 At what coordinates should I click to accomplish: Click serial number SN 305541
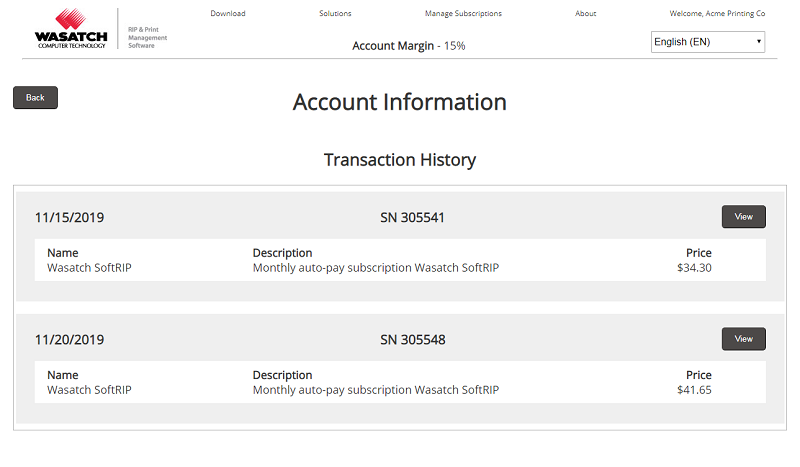tap(412, 218)
